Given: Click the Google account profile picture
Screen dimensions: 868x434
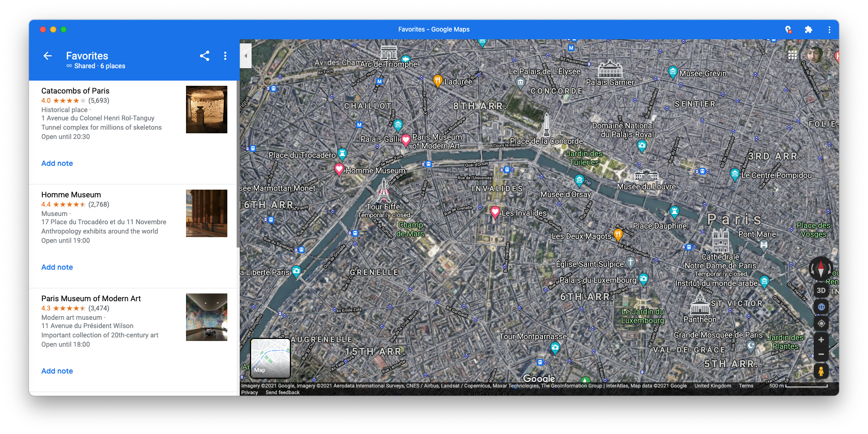Looking at the screenshot, I should click(814, 55).
